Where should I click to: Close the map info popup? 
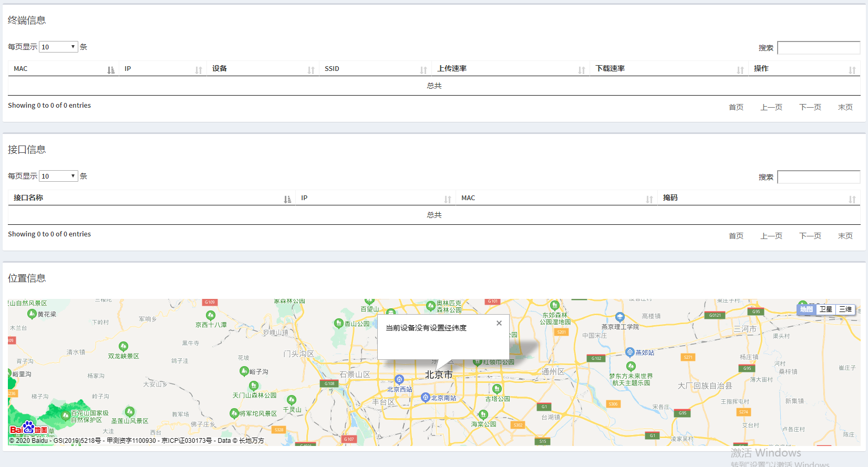(499, 323)
